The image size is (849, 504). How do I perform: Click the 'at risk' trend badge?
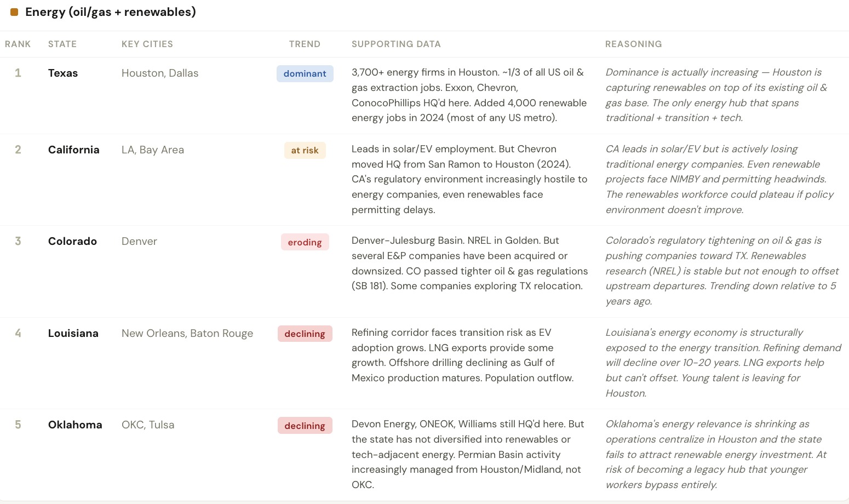[305, 151]
